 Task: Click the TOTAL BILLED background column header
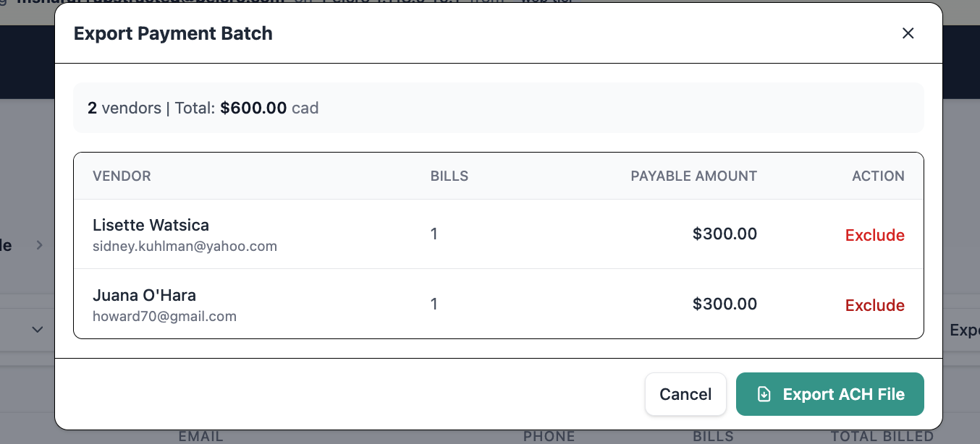tap(882, 436)
